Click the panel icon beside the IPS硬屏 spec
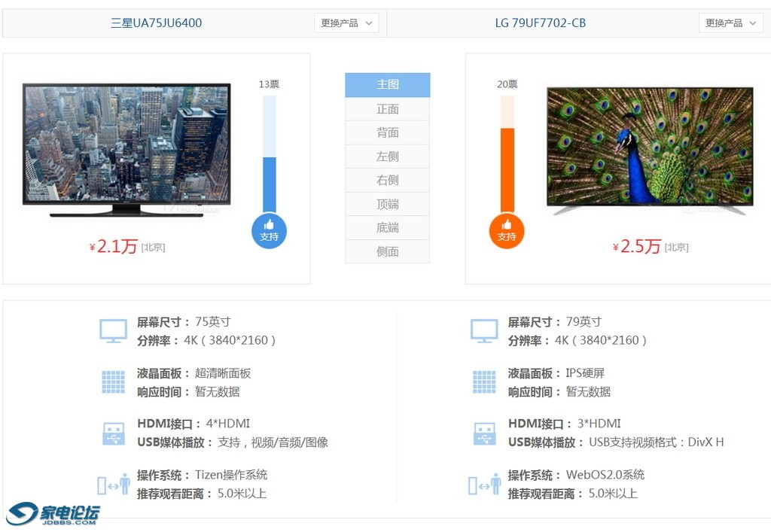 [484, 382]
